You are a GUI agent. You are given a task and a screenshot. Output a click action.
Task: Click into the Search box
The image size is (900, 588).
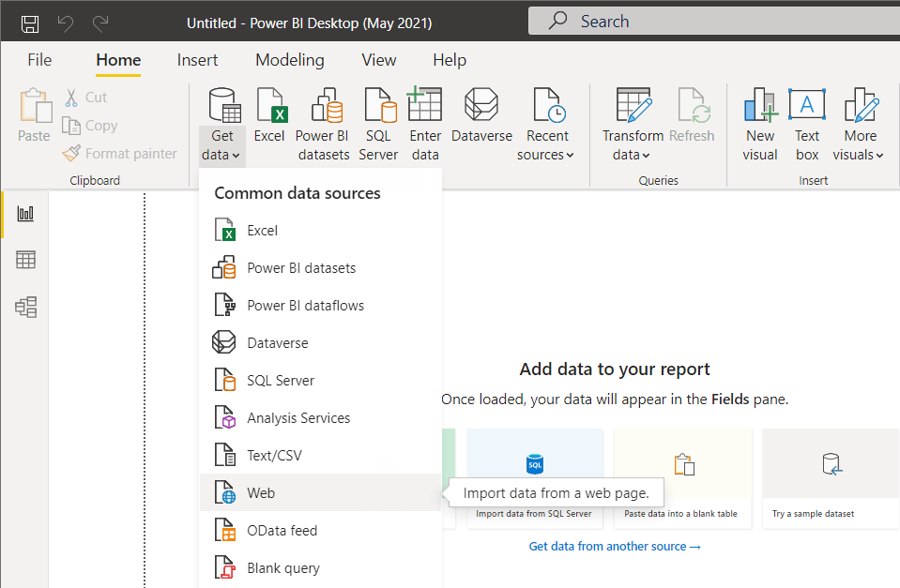(713, 21)
